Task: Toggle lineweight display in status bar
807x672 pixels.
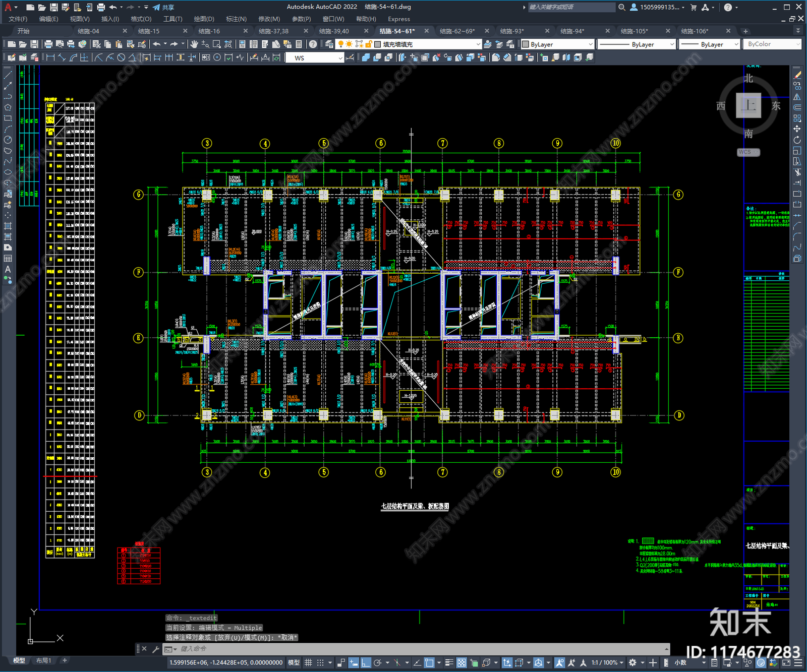Action: (x=449, y=662)
